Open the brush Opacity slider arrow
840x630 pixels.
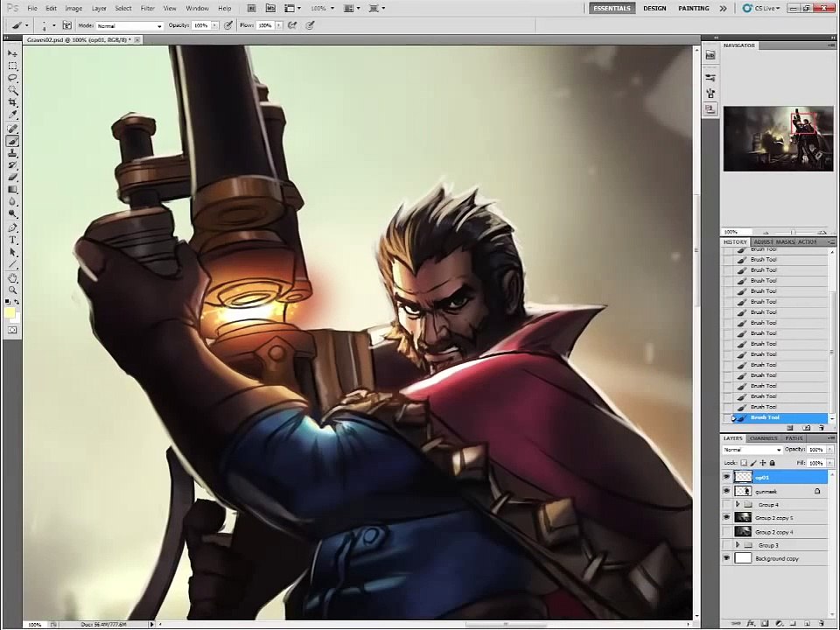[x=215, y=25]
